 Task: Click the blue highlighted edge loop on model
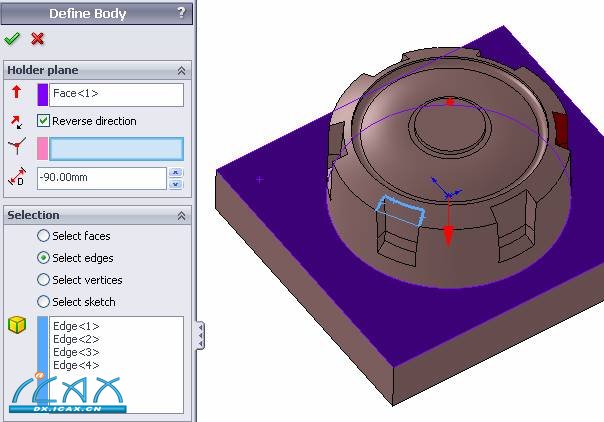tap(401, 210)
